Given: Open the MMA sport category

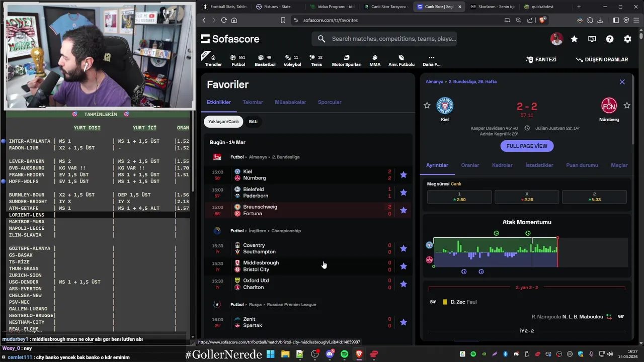Looking at the screenshot, I should (x=375, y=60).
